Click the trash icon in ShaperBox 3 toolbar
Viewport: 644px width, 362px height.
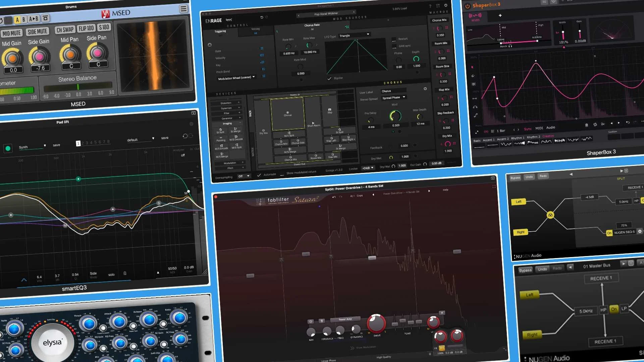[x=587, y=125]
